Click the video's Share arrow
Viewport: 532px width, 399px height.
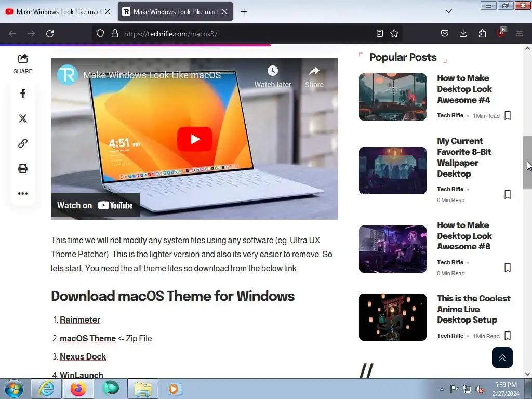pos(314,77)
